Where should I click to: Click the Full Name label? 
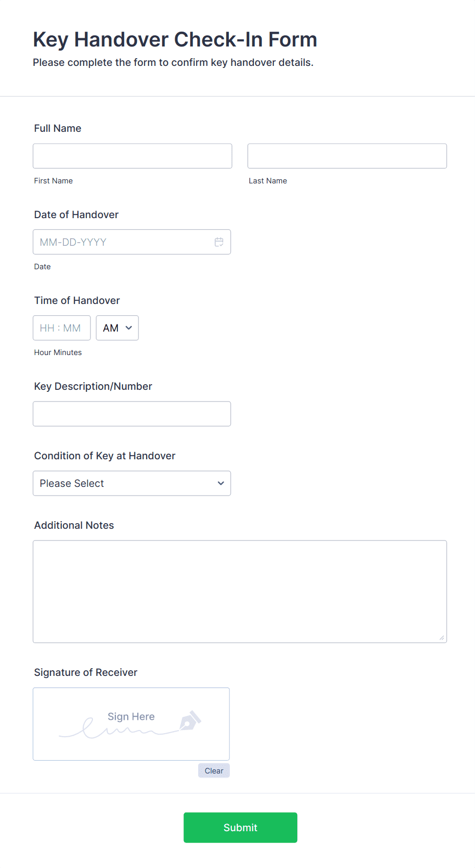coord(58,129)
